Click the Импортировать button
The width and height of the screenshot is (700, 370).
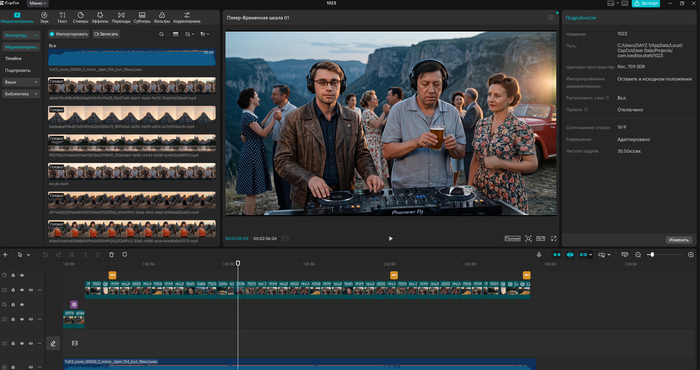pyautogui.click(x=69, y=34)
